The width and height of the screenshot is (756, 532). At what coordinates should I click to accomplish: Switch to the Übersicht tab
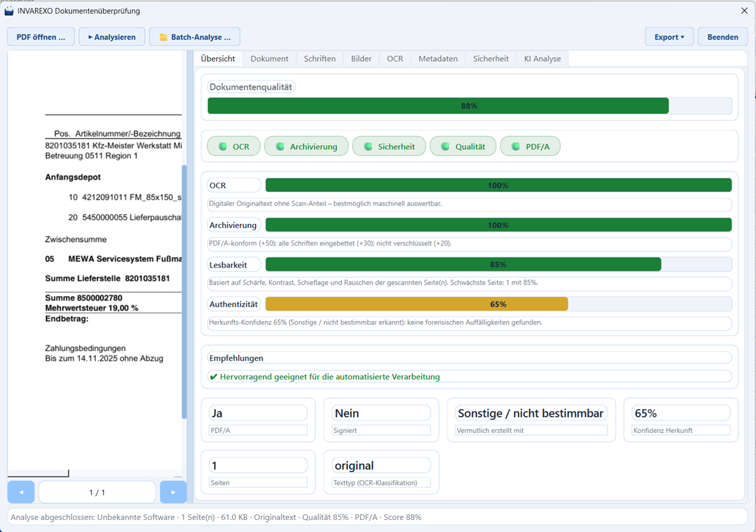218,59
